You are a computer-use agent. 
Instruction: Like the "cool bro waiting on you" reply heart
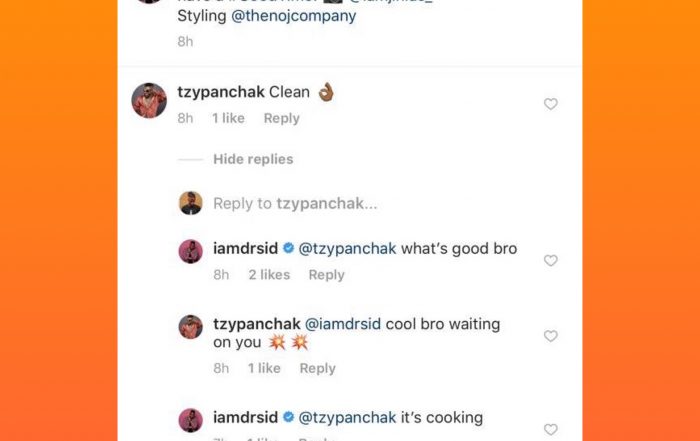(550, 336)
